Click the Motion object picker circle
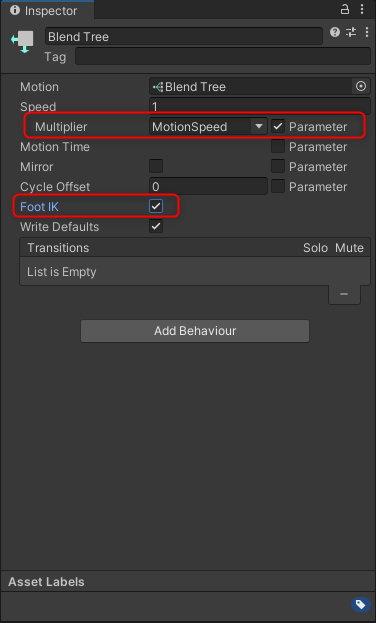The image size is (376, 623). click(x=361, y=87)
